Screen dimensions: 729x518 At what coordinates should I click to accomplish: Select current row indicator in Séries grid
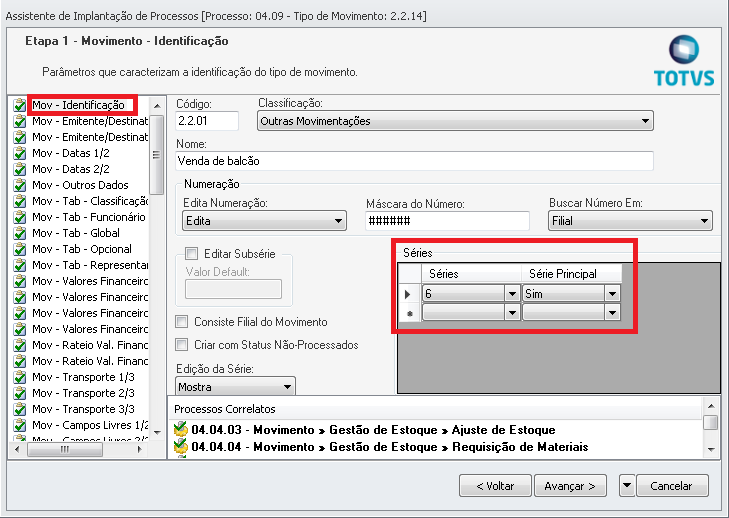(x=410, y=294)
